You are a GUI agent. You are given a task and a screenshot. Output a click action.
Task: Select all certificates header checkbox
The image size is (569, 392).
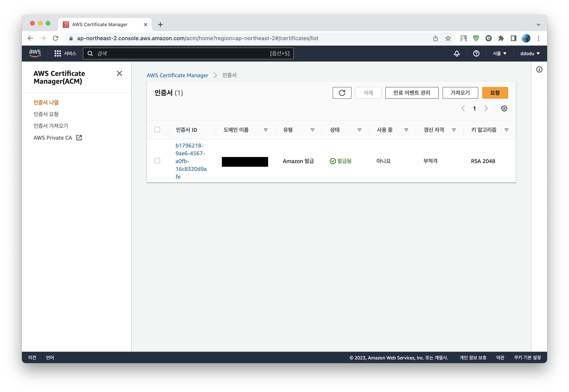point(157,129)
